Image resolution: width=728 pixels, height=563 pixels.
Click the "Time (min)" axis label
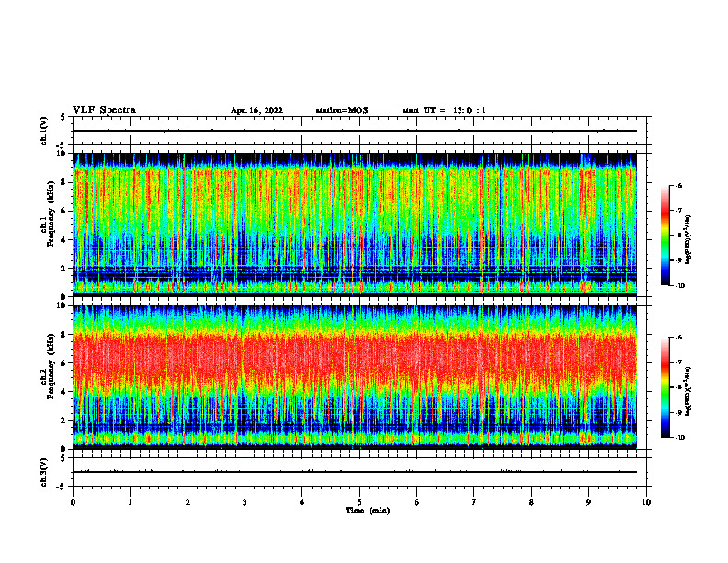pyautogui.click(x=368, y=511)
